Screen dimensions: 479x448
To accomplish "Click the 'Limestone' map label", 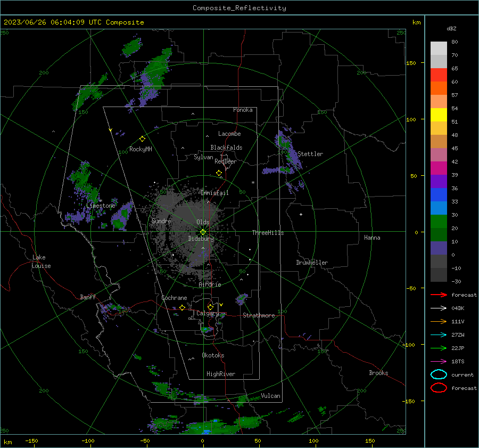I will [101, 206].
